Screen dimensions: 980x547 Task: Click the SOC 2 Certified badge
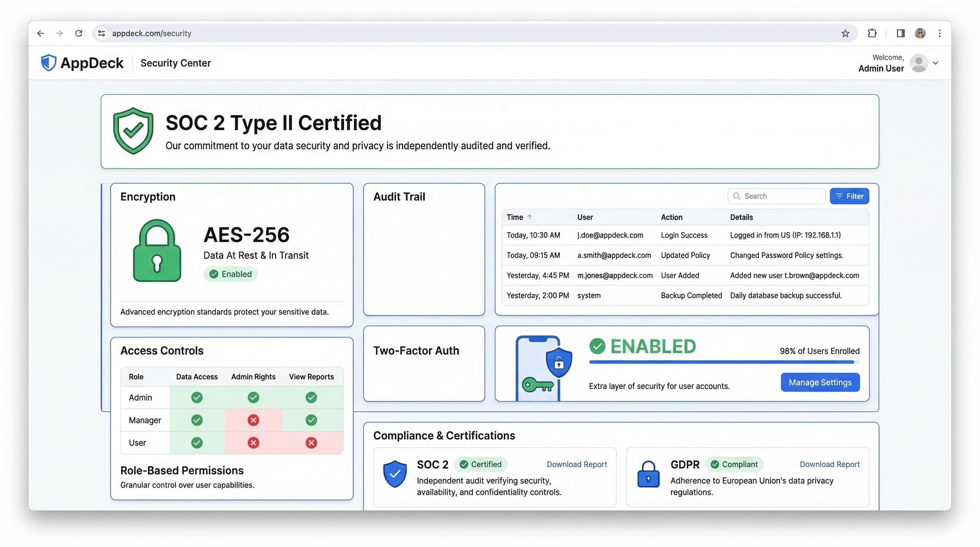[x=480, y=464]
